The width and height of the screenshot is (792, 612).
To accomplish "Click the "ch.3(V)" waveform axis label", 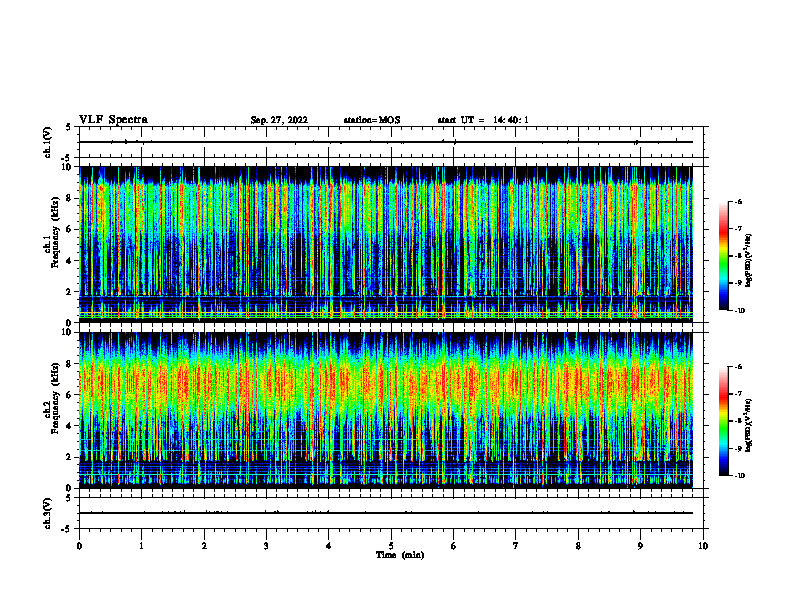I will click(48, 513).
